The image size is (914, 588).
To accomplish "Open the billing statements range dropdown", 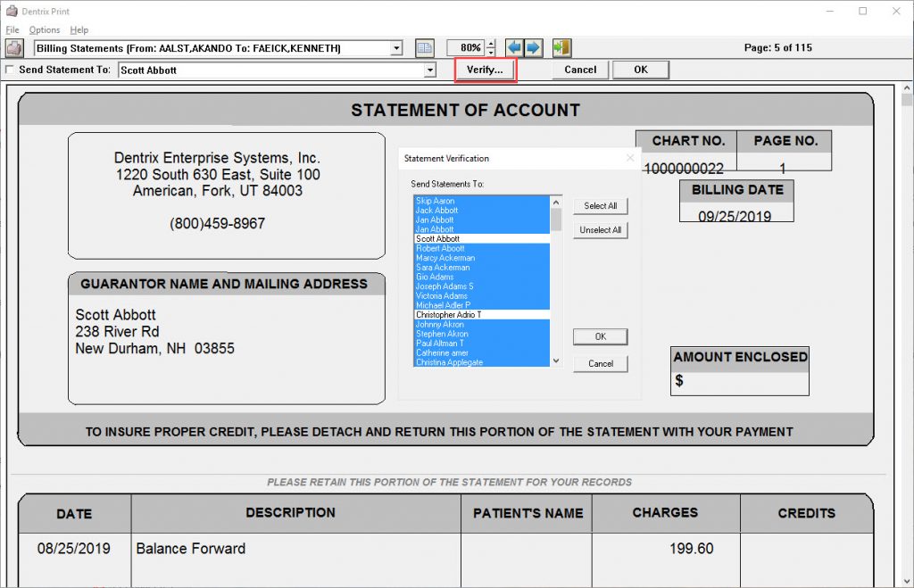I will 398,47.
